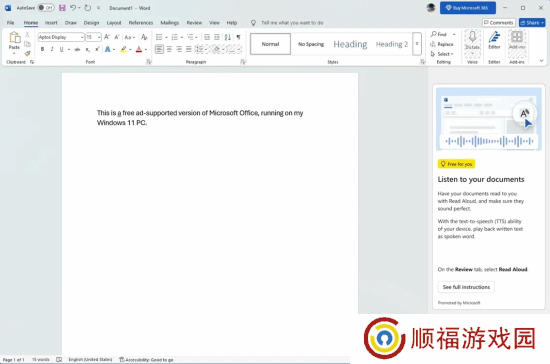Click the Redo/Repeat icon
This screenshot has width=550, height=364.
tap(88, 8)
